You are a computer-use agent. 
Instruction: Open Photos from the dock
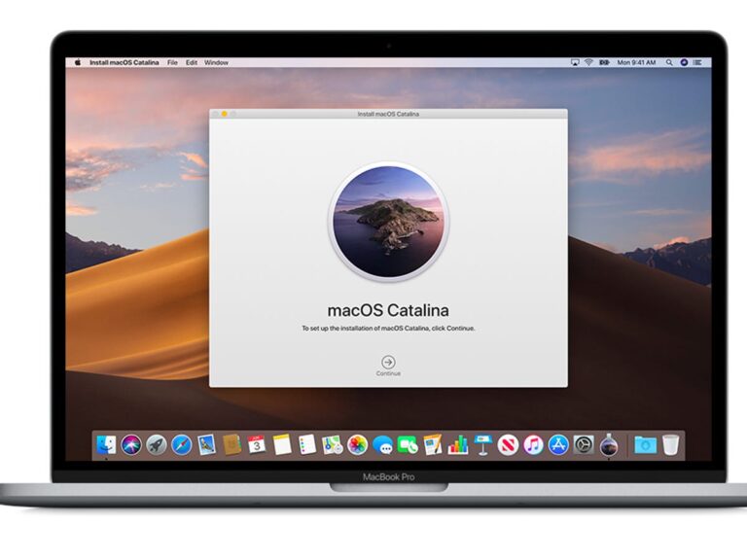[x=357, y=445]
